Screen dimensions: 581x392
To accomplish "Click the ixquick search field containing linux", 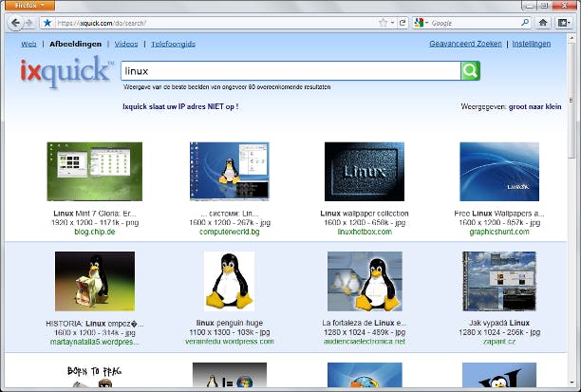I will pyautogui.click(x=290, y=71).
